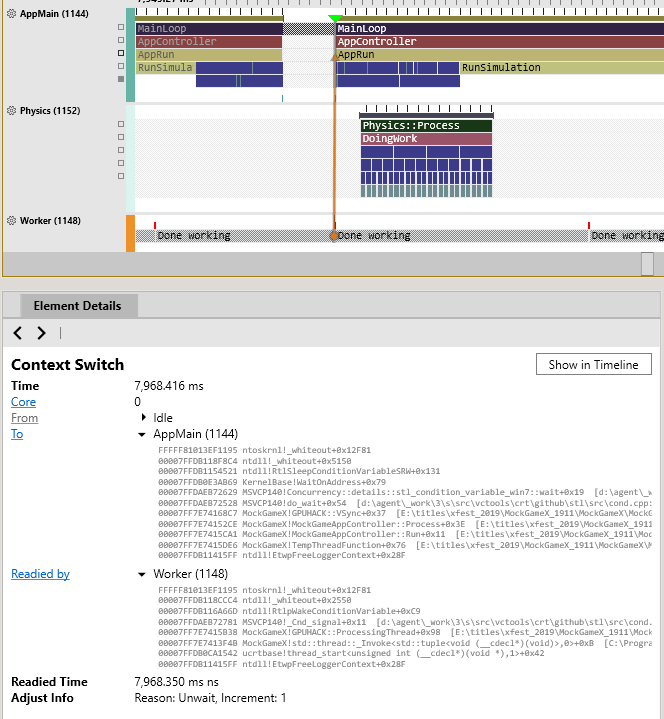Collapse the AppMain (1144) call stack
Image resolution: width=664 pixels, height=719 pixels.
click(x=142, y=434)
